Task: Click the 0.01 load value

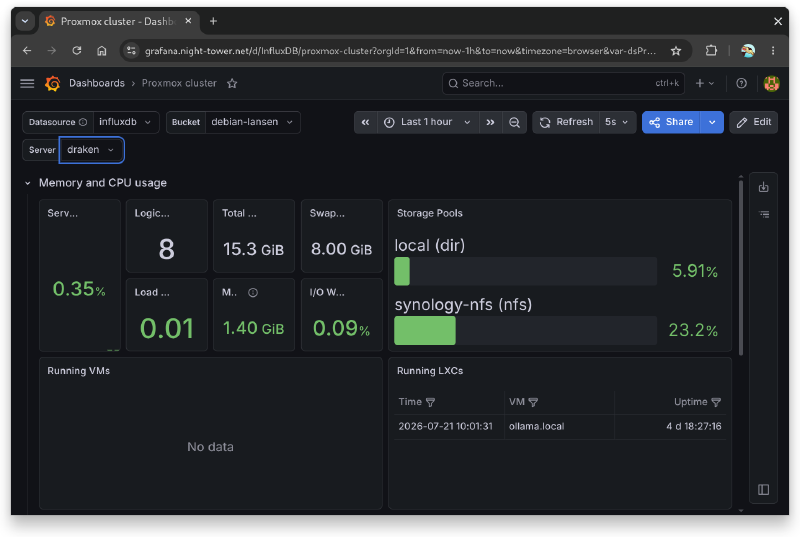Action: coord(167,328)
